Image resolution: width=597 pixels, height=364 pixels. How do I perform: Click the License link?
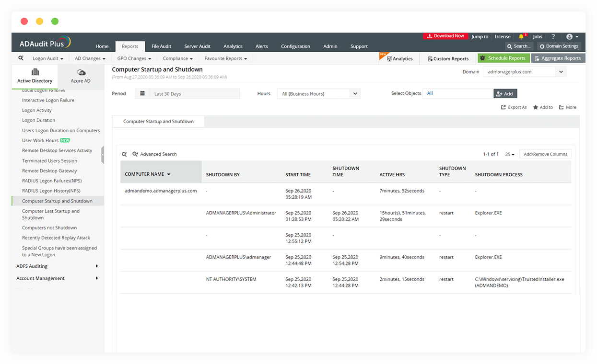pos(503,36)
